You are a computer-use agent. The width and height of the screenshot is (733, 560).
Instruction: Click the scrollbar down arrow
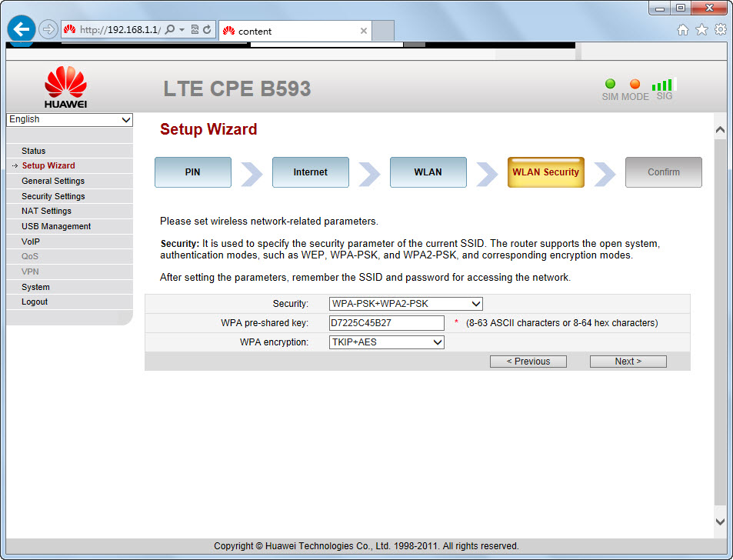tap(720, 522)
